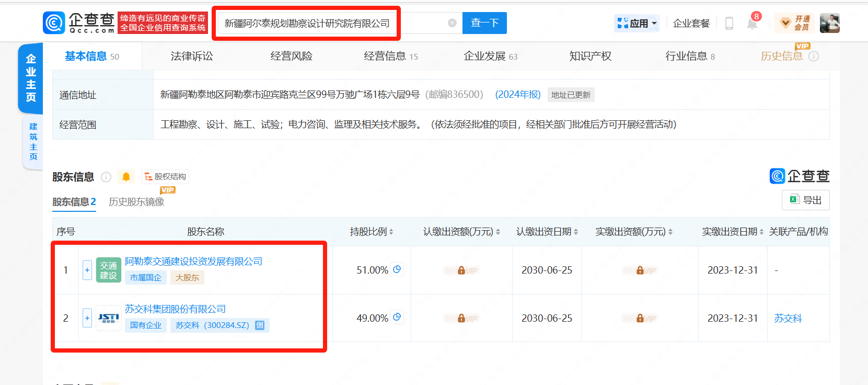Open 股权结构 chart button
The width and height of the screenshot is (868, 385).
point(165,177)
